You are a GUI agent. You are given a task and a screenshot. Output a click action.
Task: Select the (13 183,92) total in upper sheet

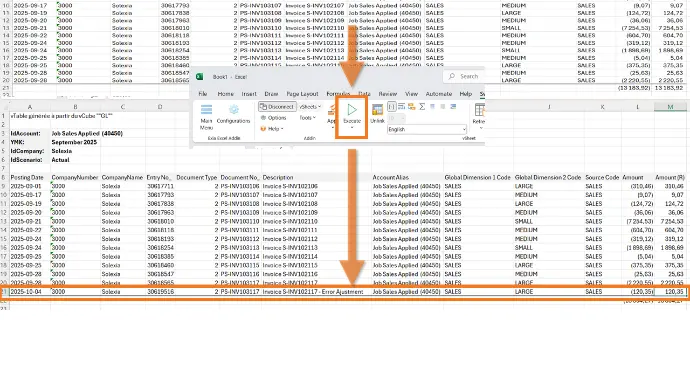(x=634, y=88)
